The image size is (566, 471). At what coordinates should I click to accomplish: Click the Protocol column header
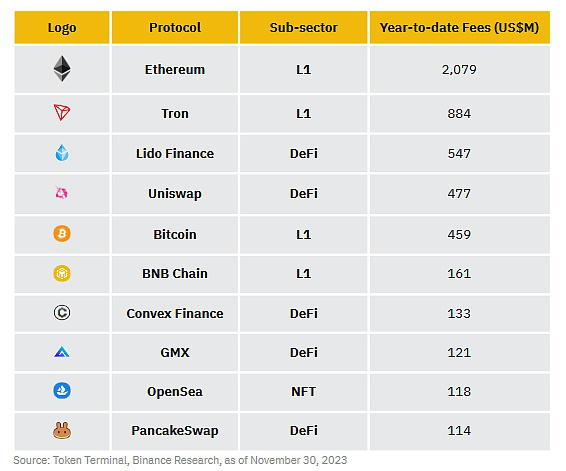pyautogui.click(x=175, y=27)
